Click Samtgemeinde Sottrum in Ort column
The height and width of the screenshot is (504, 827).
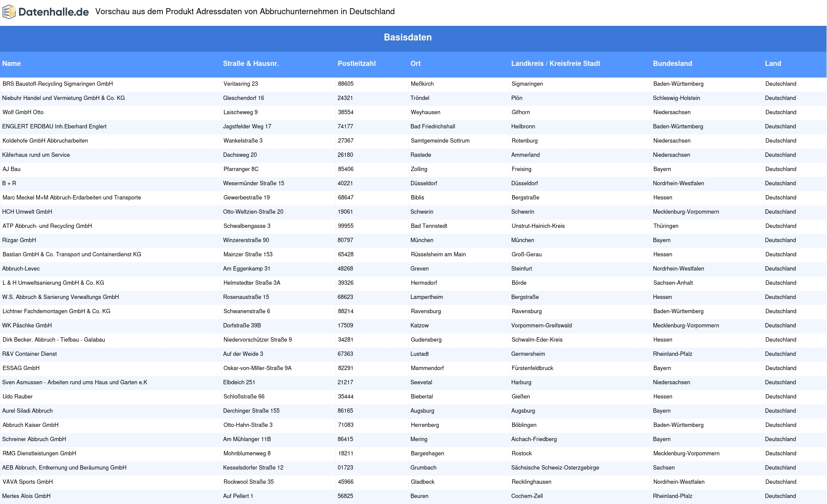tap(440, 141)
